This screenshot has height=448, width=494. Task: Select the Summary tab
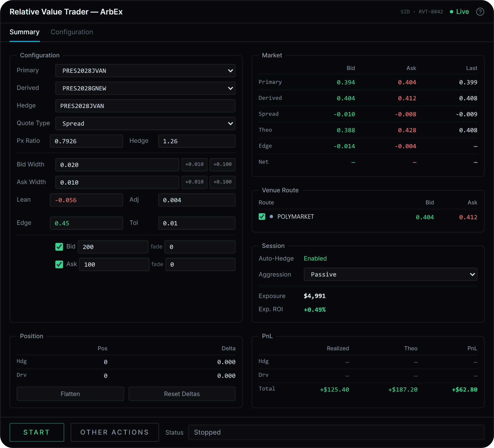pos(24,32)
